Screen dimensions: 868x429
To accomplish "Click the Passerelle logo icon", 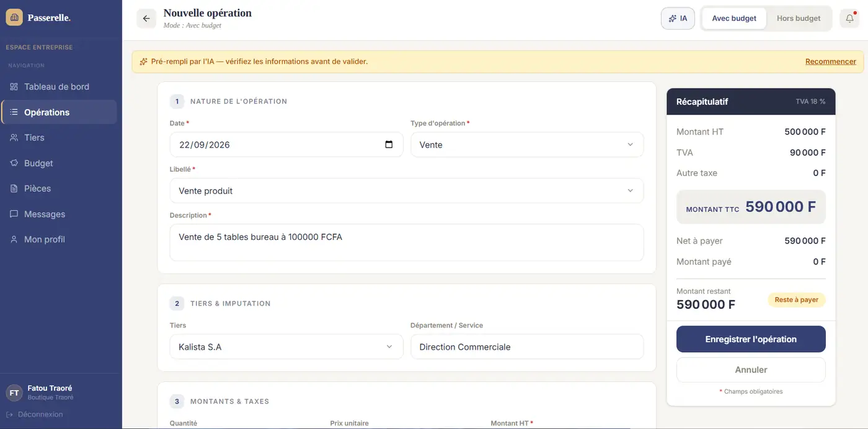I will pyautogui.click(x=14, y=17).
